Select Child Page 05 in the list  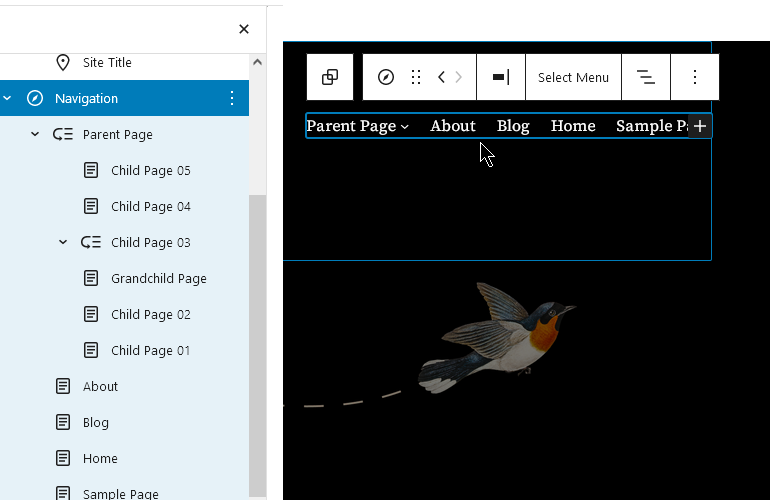150,170
